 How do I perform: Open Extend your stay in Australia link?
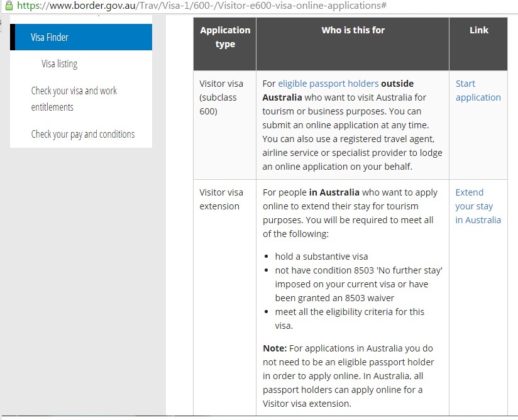coord(478,206)
